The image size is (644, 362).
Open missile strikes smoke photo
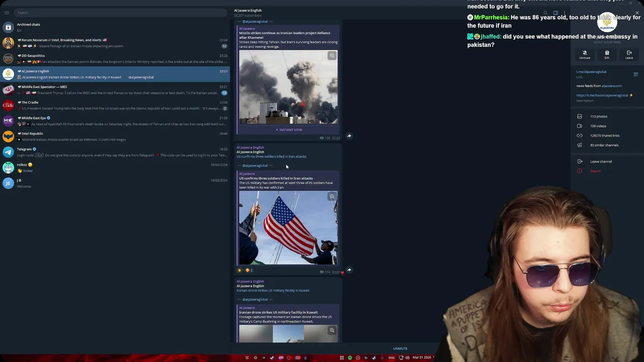pos(288,87)
